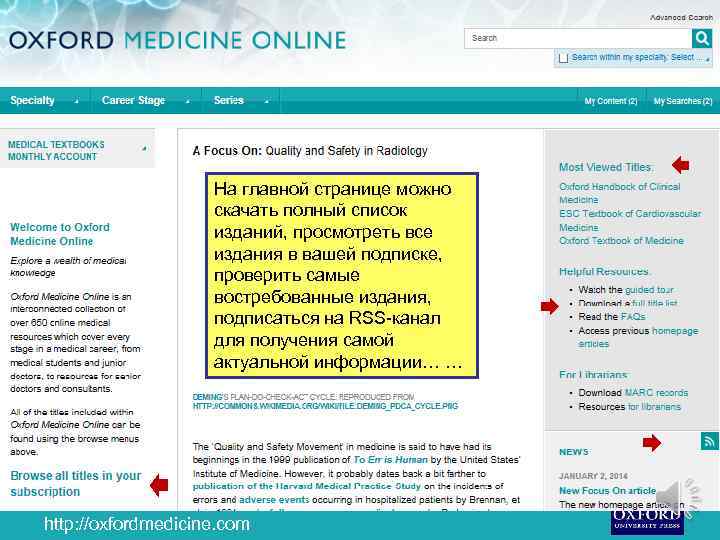The image size is (720, 540).
Task: Click into the Search input field
Action: (x=578, y=38)
